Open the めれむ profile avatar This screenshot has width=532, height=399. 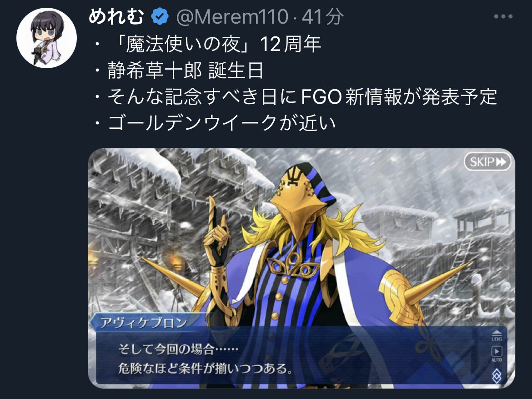(x=46, y=38)
